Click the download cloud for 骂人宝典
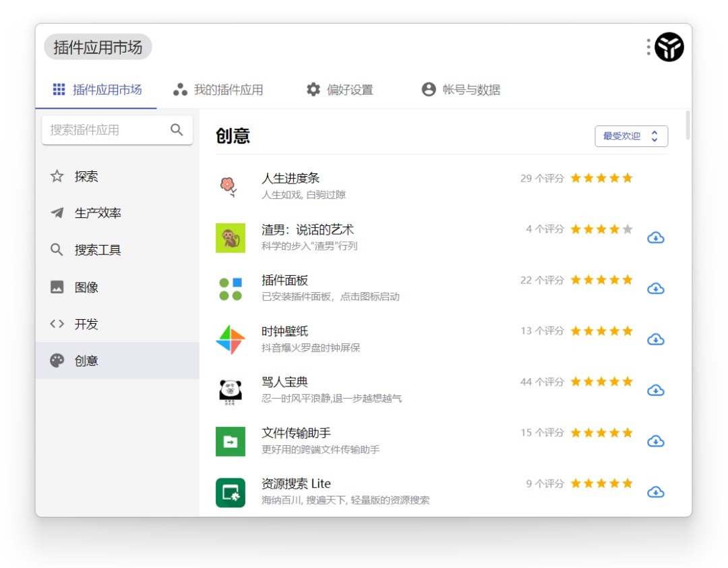Screen dimensions: 728x568 (x=655, y=391)
